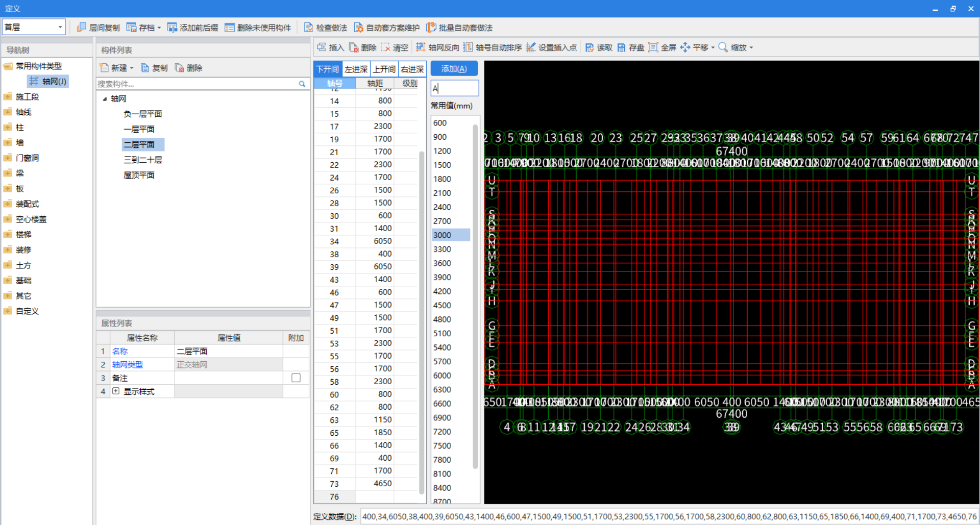Open the 缩放 dropdown arrow
This screenshot has width=980, height=525.
tap(751, 47)
